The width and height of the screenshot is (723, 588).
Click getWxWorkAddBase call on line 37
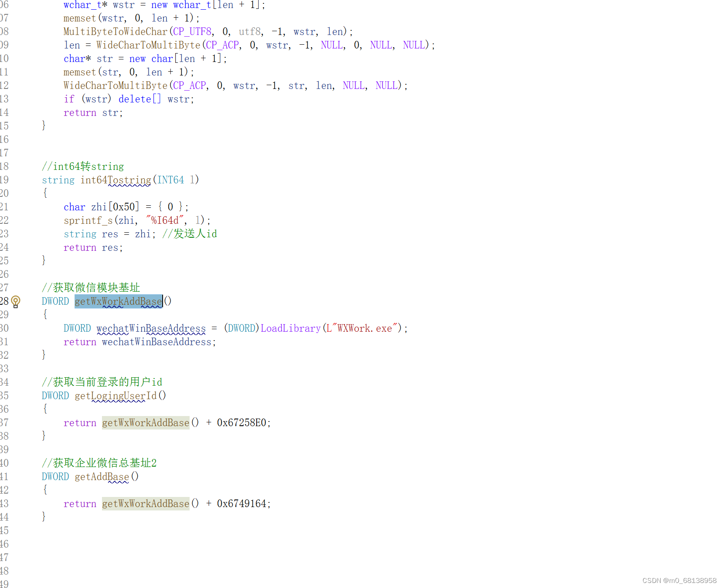click(x=146, y=423)
